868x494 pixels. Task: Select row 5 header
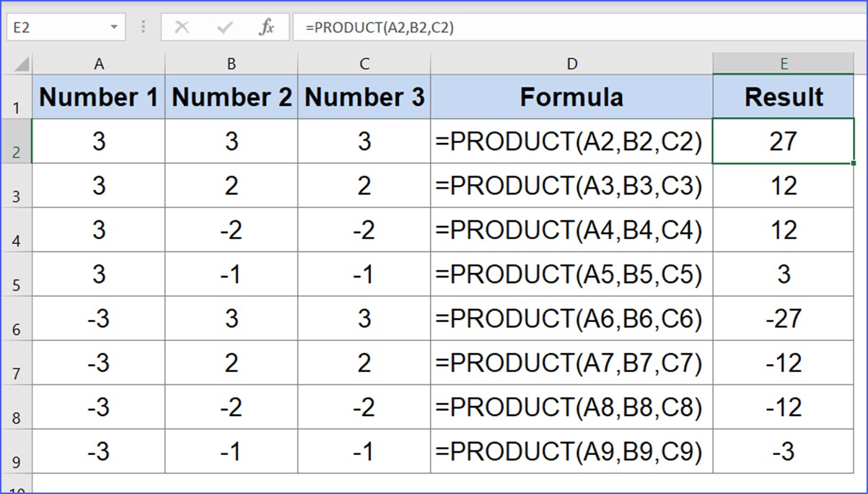click(x=16, y=274)
